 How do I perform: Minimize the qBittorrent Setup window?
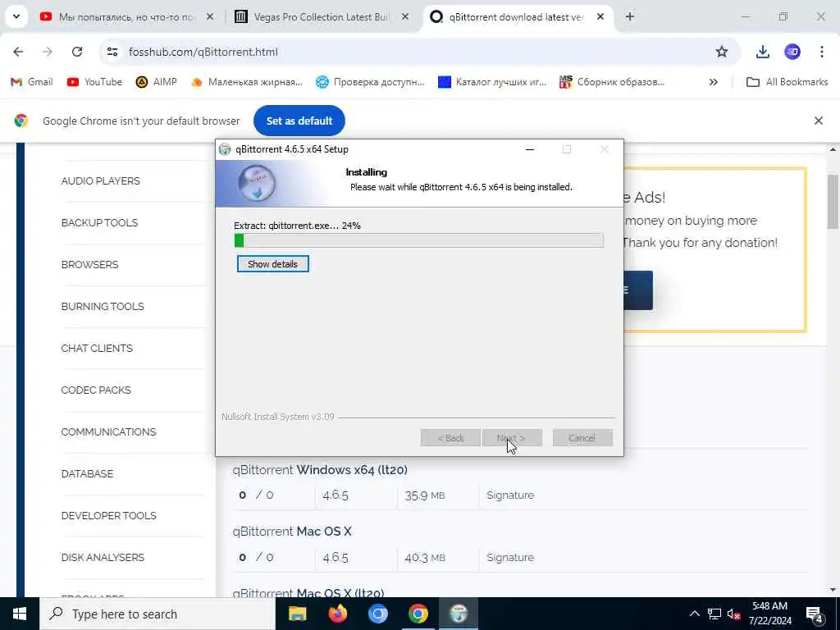pos(530,149)
